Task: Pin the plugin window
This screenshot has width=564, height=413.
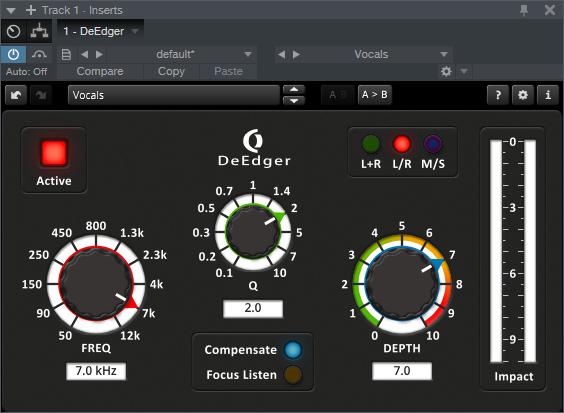Action: (524, 10)
